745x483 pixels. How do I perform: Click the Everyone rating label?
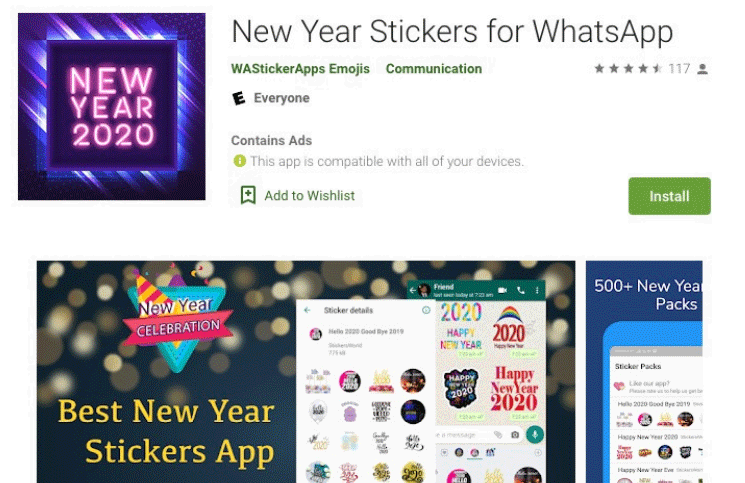coord(281,98)
